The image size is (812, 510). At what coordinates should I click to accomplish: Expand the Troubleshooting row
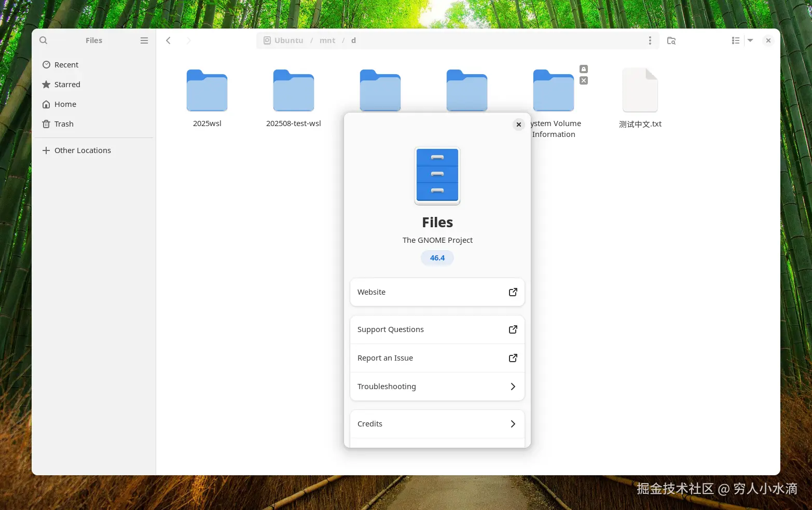[437, 387]
